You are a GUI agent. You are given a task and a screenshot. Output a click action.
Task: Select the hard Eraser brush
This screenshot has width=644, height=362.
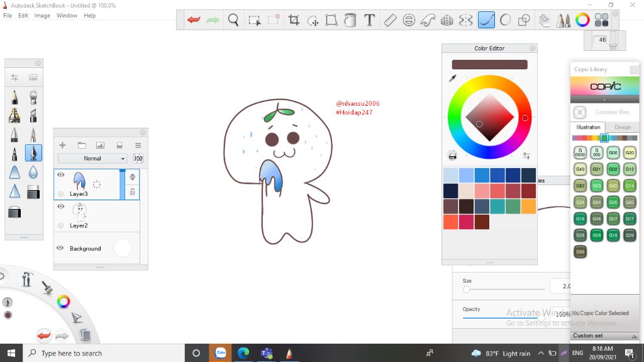(x=33, y=191)
